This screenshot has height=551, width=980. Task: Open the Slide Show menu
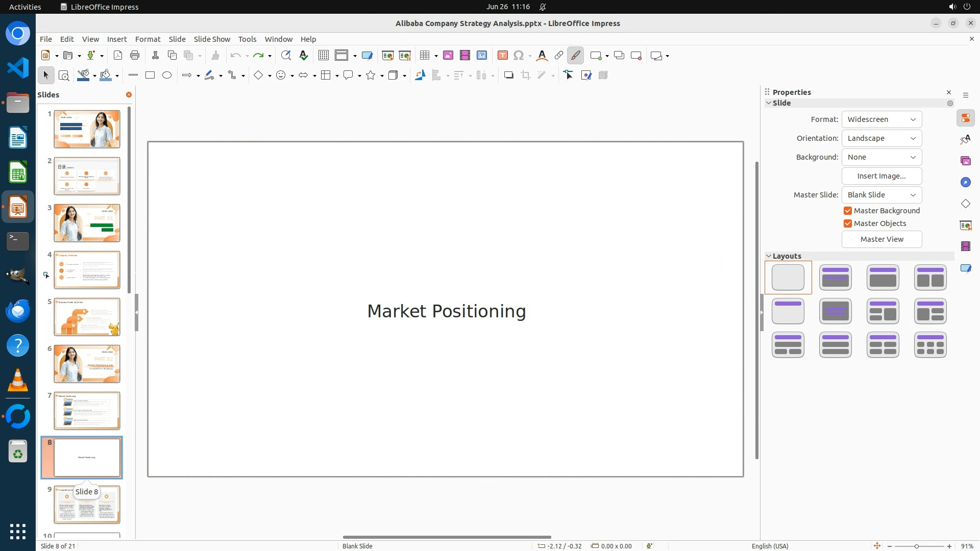pos(212,39)
